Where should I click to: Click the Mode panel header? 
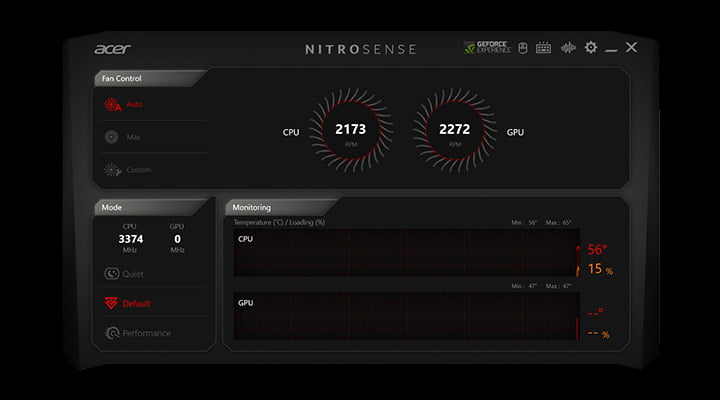[x=112, y=207]
